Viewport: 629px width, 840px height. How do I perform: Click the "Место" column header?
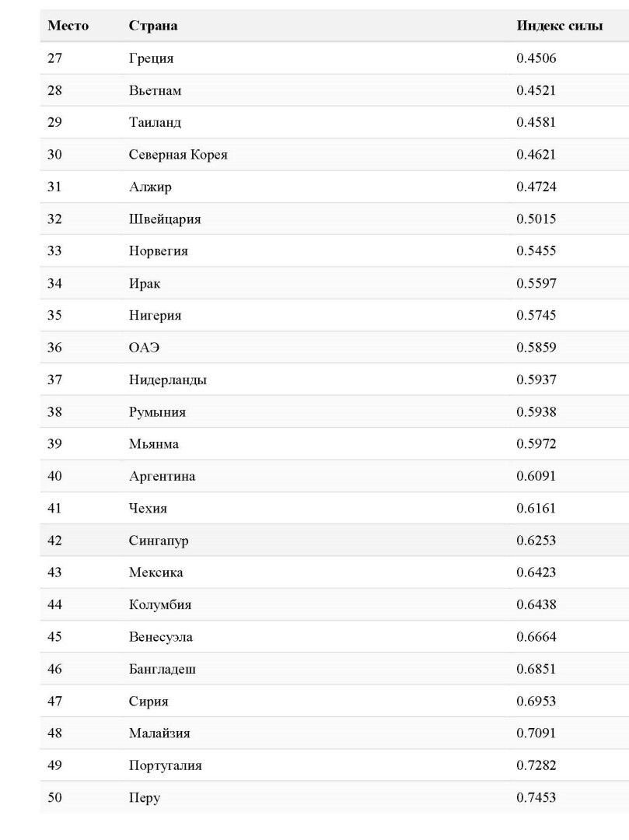[68, 26]
